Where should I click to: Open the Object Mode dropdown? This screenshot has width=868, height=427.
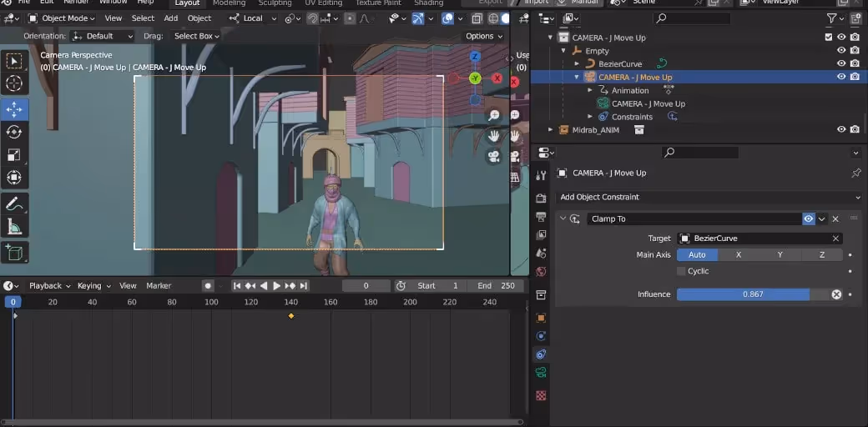(62, 18)
